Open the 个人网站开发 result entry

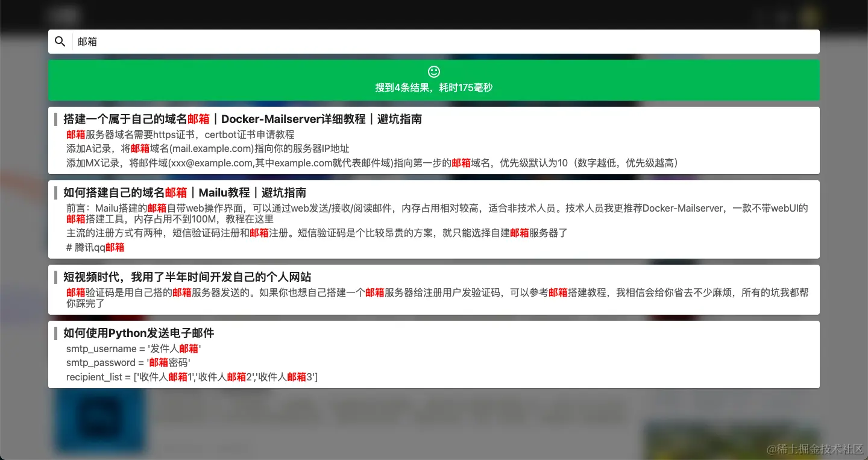point(187,277)
